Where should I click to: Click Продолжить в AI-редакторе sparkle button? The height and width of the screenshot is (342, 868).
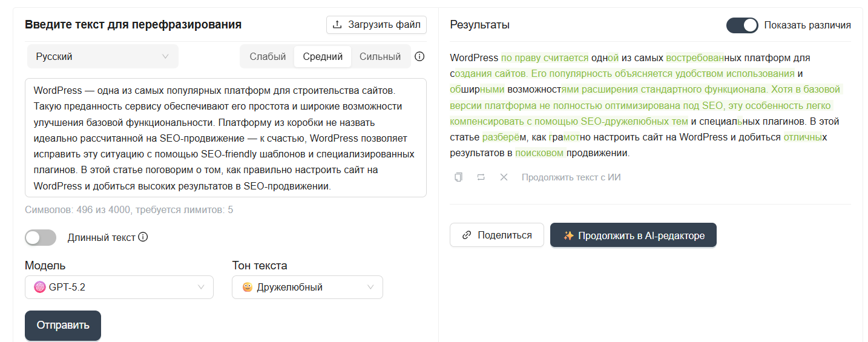pos(633,235)
